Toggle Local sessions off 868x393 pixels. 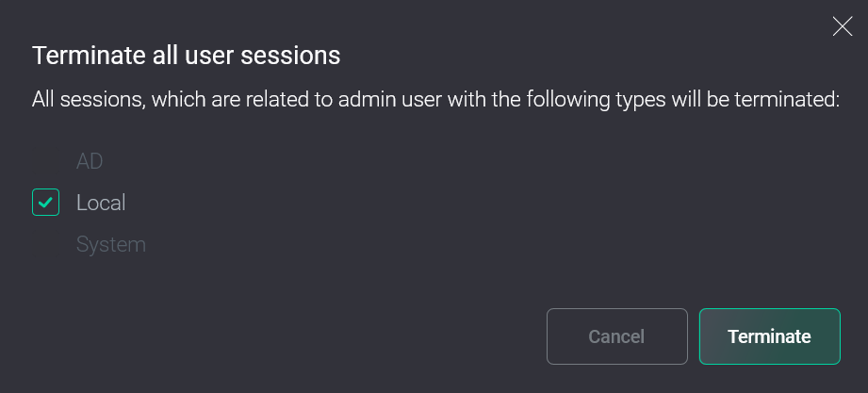click(45, 203)
